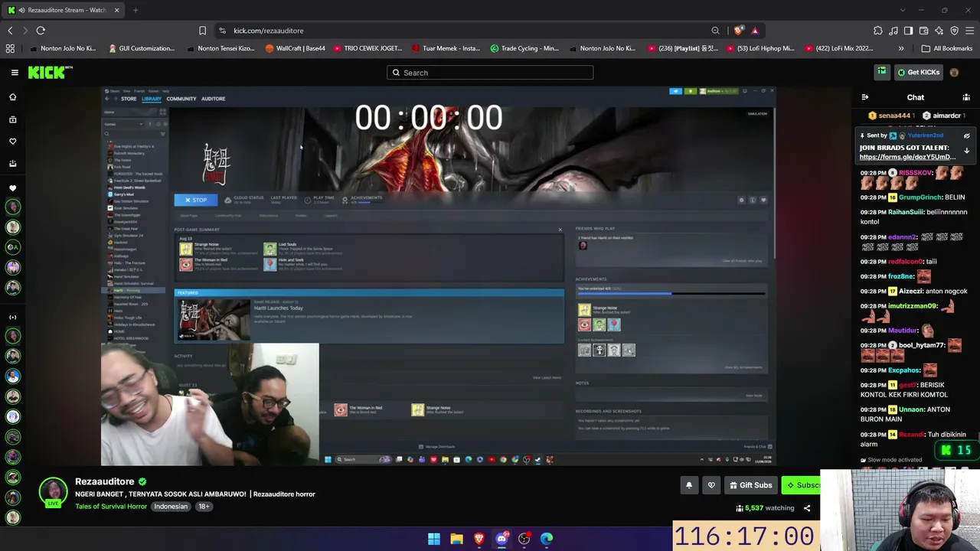Open Steam COMMUNITY tab in stream
Image resolution: width=980 pixels, height=551 pixels.
click(181, 99)
